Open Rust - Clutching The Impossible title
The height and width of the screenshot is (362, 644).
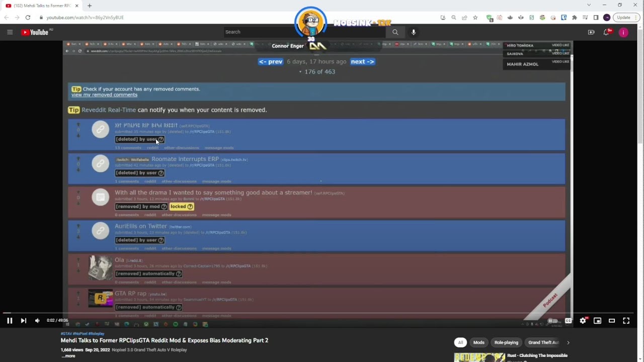coord(537,355)
